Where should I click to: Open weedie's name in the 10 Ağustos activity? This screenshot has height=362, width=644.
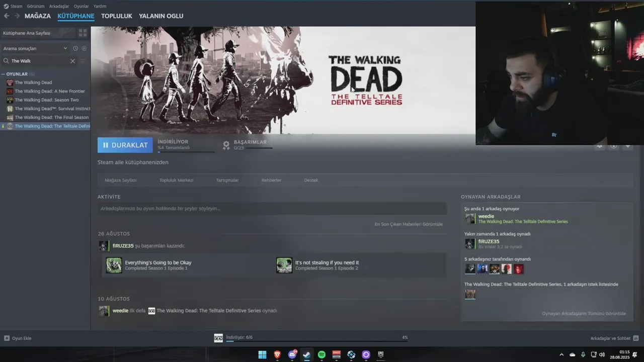[x=120, y=311]
